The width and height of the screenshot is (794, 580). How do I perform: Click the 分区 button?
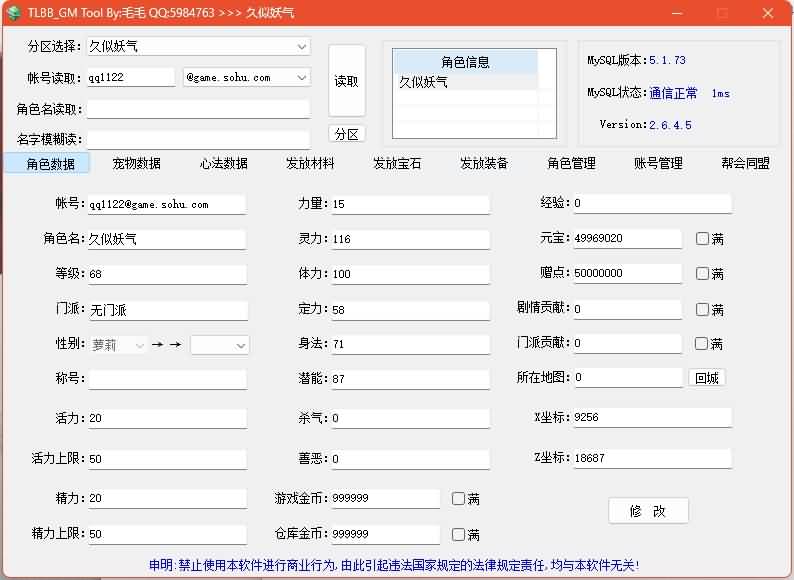347,134
